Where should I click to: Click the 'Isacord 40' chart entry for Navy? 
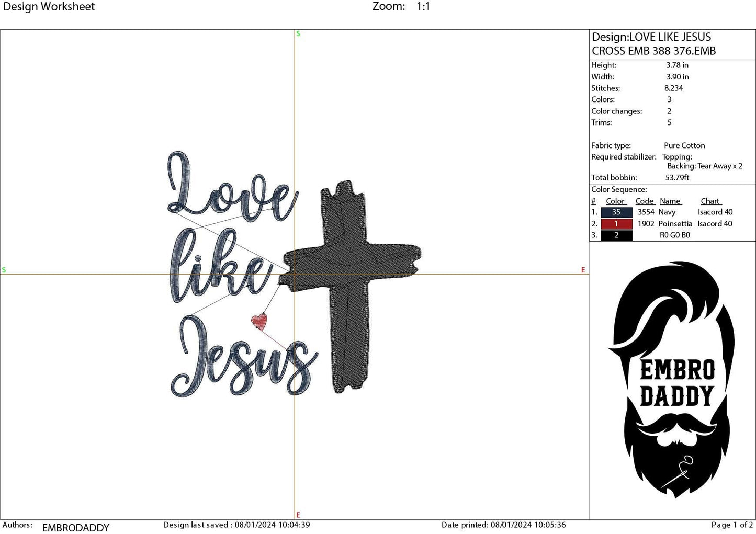pyautogui.click(x=715, y=212)
